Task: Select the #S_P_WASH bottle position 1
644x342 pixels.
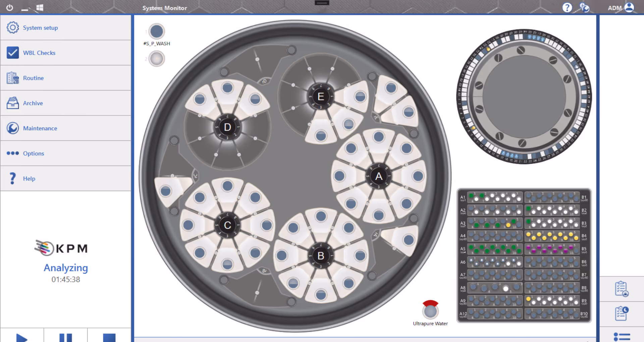Action: (157, 32)
